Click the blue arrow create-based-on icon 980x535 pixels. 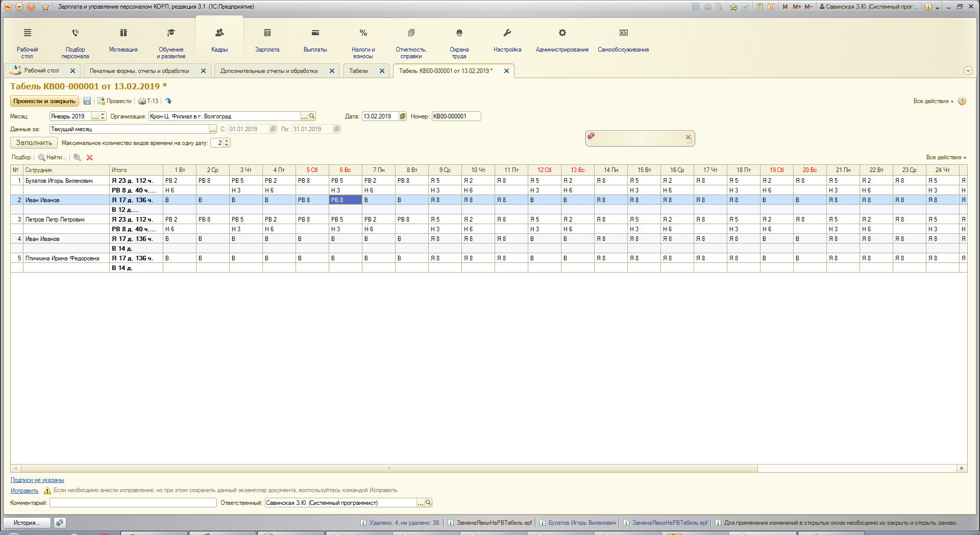168,101
